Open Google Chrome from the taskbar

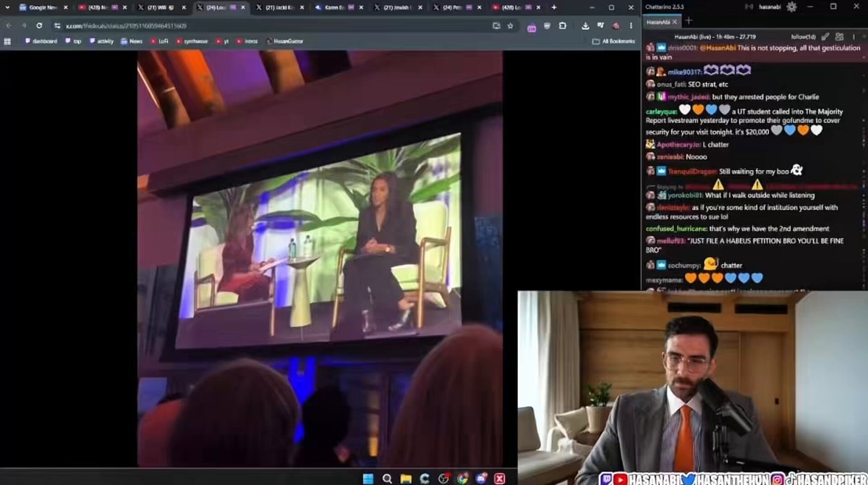[462, 478]
